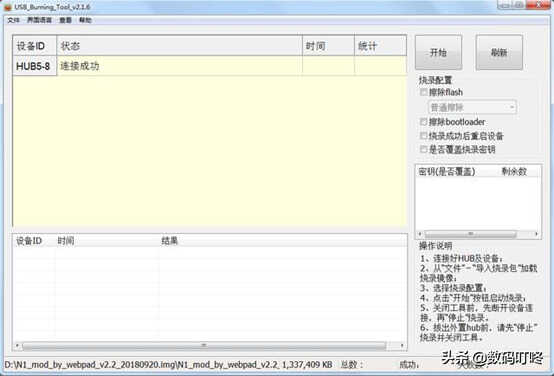
Task: Click the 状态 column header
Action: 179,46
